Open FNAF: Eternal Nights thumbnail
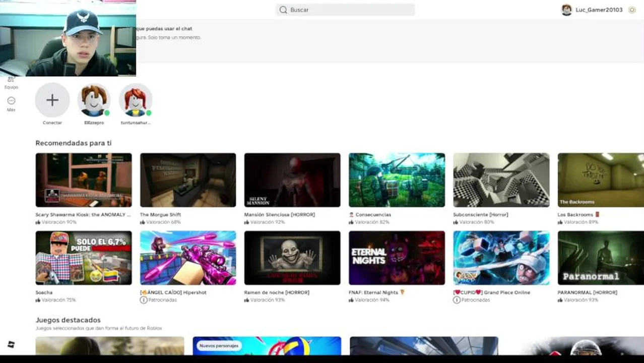Viewport: 644px width, 363px height. [397, 258]
